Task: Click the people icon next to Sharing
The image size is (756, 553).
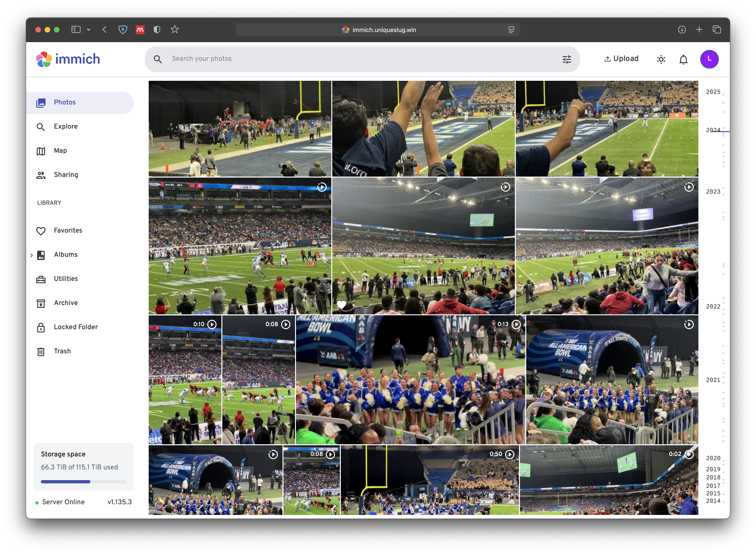Action: (x=41, y=175)
